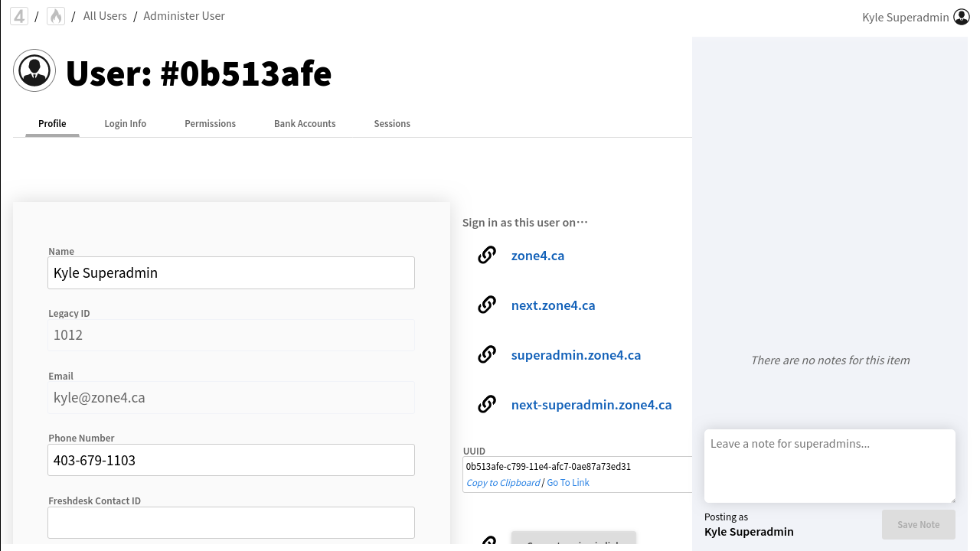Go to the Bank Accounts tab
The height and width of the screenshot is (551, 980).
(x=305, y=124)
